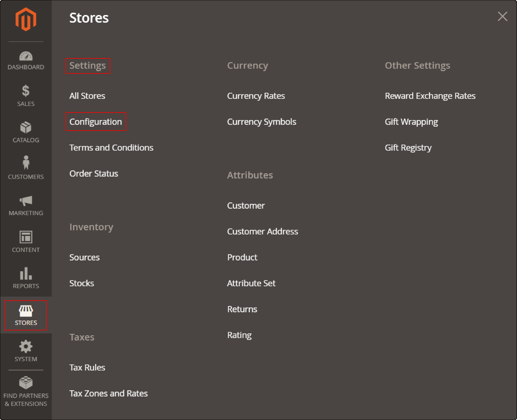The width and height of the screenshot is (517, 420).
Task: Open the Content layout icon
Action: (x=26, y=237)
